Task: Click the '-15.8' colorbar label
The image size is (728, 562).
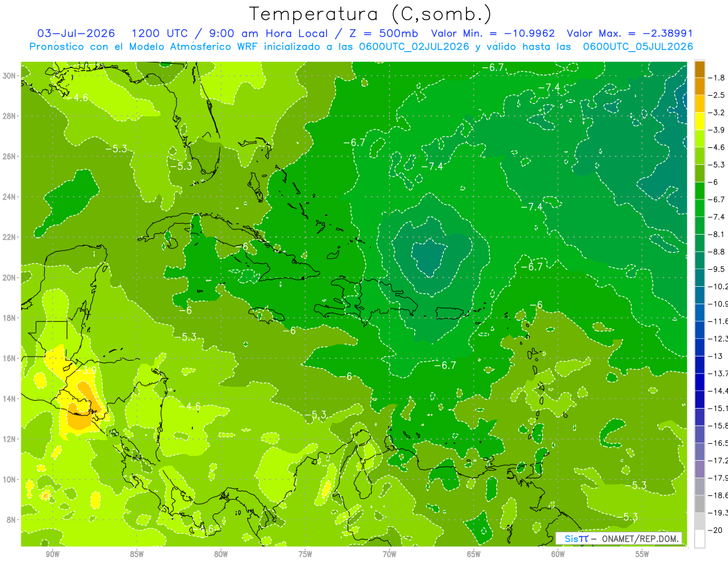Action: (x=719, y=425)
